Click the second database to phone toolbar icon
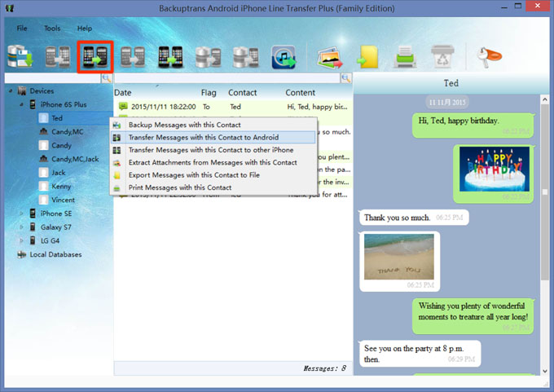 [x=246, y=56]
